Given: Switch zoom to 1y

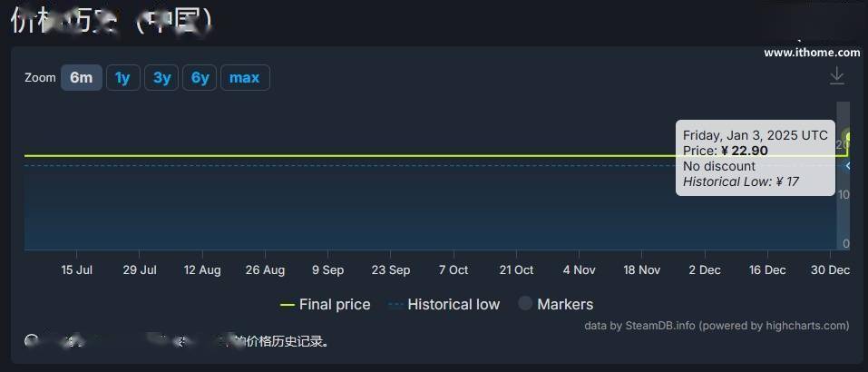Looking at the screenshot, I should tap(122, 77).
